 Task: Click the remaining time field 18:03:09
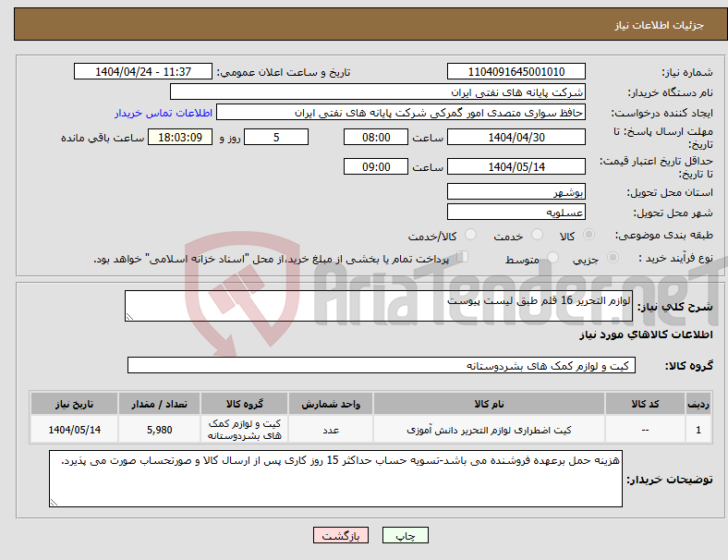(180, 137)
